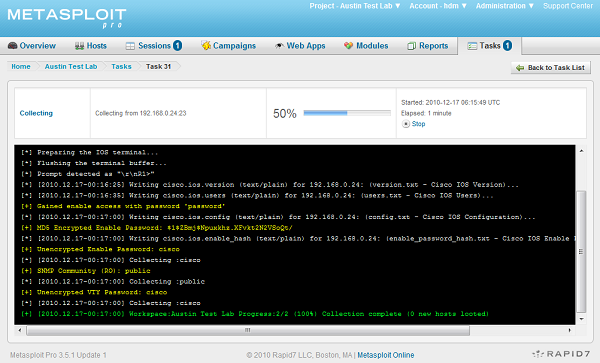600x363 pixels.
Task: Click the Modules tab icon
Action: [x=348, y=46]
